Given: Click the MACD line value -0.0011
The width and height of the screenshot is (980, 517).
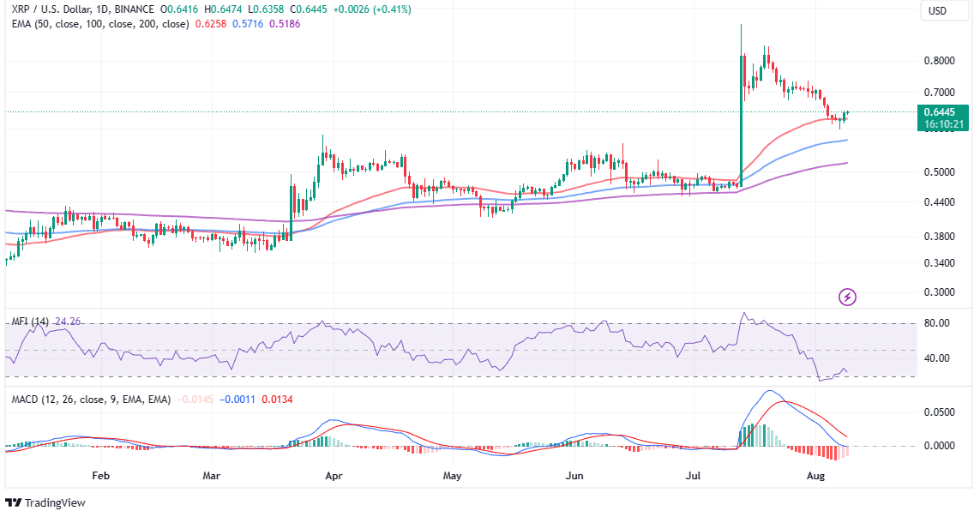Looking at the screenshot, I should (x=237, y=399).
